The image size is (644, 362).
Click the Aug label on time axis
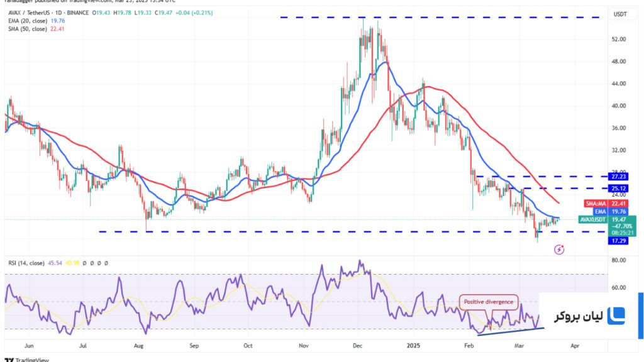139,346
